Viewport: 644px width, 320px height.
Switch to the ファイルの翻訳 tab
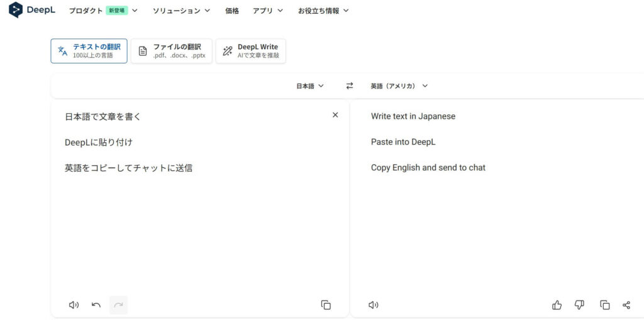tap(171, 51)
